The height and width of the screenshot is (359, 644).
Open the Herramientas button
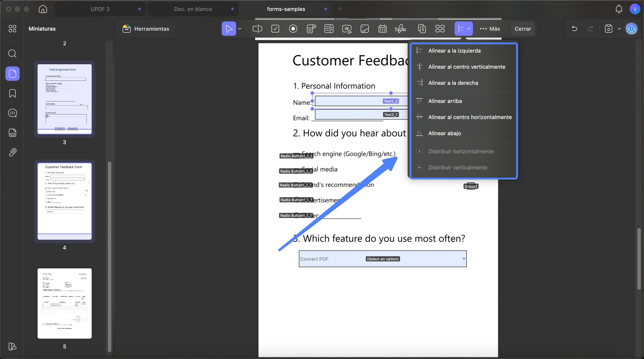point(146,29)
